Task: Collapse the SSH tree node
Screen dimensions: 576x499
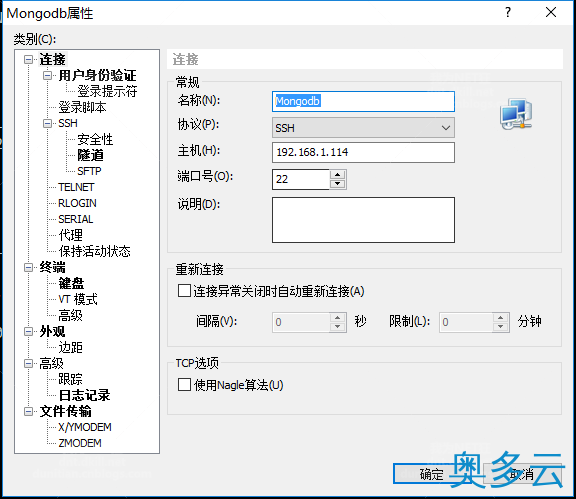Action: point(47,123)
